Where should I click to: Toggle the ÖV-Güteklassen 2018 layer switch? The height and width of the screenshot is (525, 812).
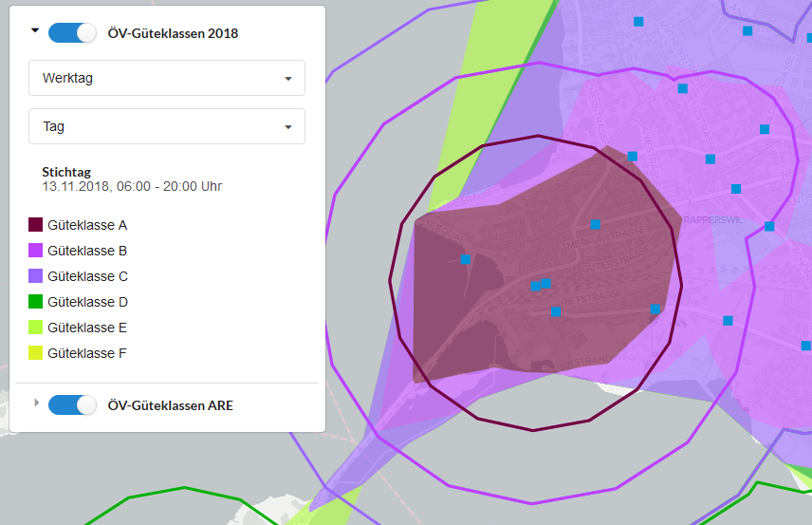pyautogui.click(x=73, y=32)
